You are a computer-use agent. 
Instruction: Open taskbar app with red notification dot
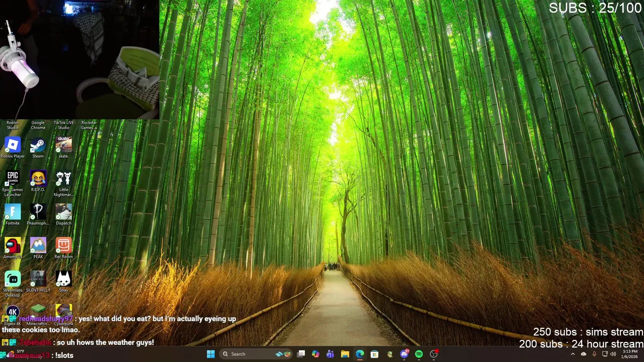[x=434, y=354]
